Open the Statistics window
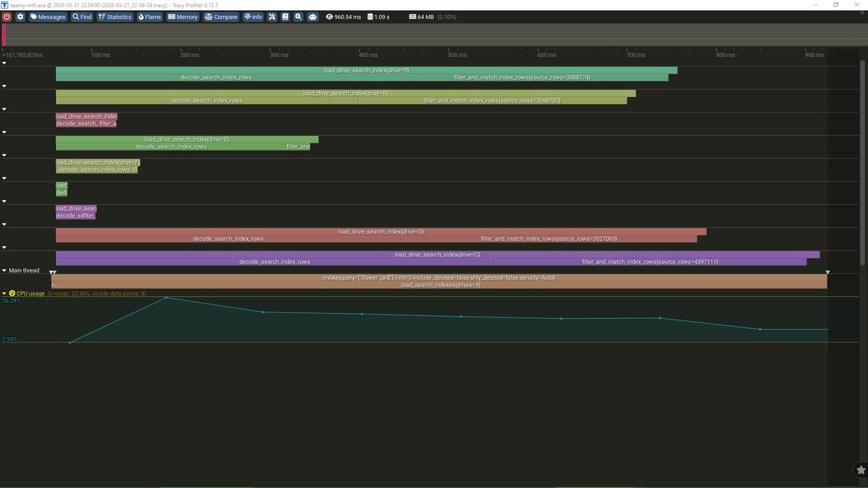868x488 pixels. pyautogui.click(x=115, y=17)
